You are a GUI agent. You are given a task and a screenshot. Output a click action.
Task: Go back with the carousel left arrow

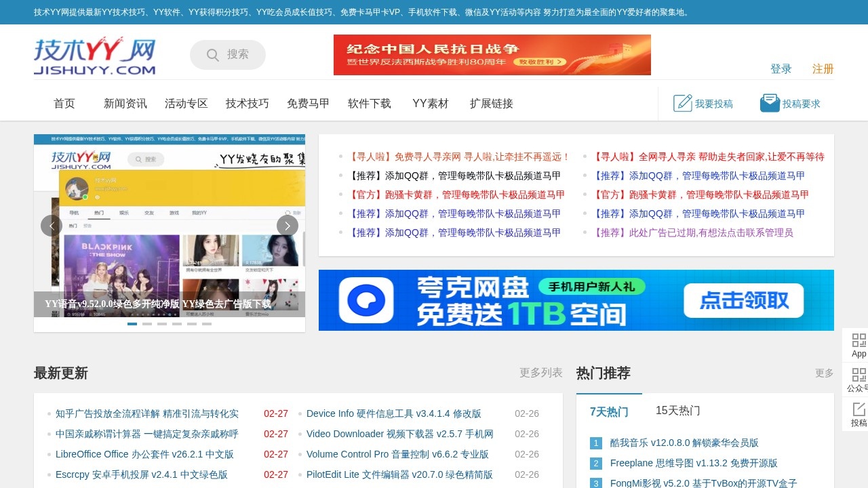click(x=52, y=225)
